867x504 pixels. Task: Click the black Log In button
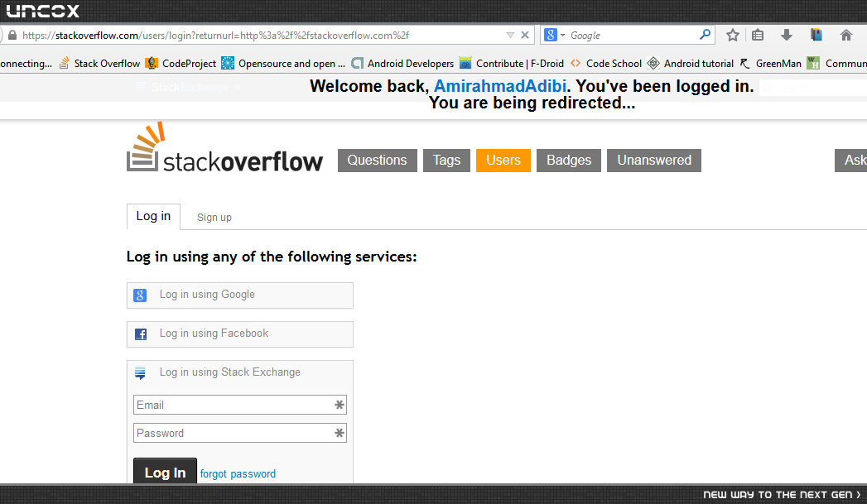pyautogui.click(x=165, y=472)
